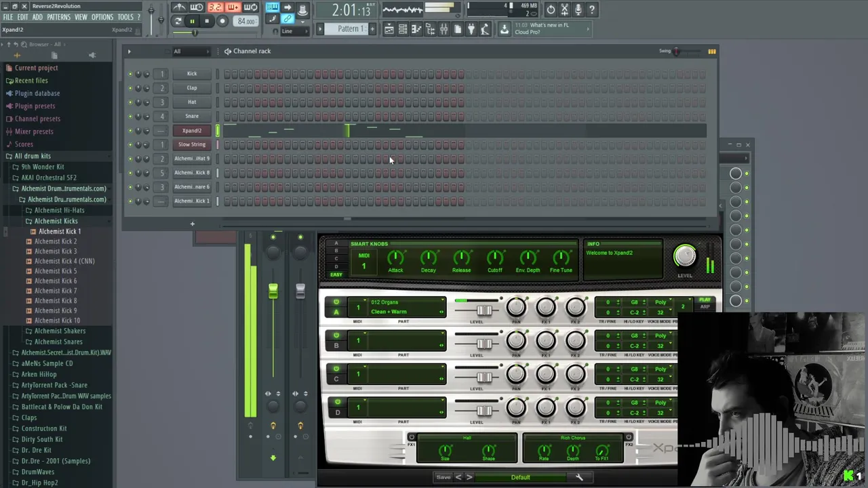Select Alchemist Kick 5 in browser

click(56, 271)
